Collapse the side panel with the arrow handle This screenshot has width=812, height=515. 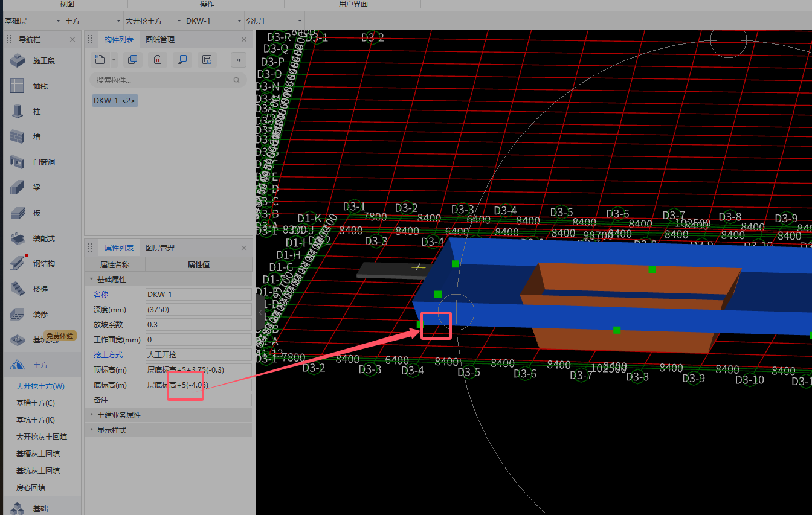pos(260,312)
